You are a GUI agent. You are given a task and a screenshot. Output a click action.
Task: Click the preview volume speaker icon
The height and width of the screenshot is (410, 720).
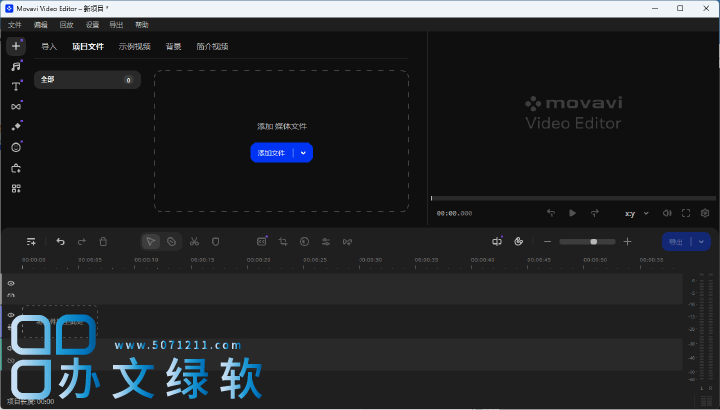click(667, 213)
